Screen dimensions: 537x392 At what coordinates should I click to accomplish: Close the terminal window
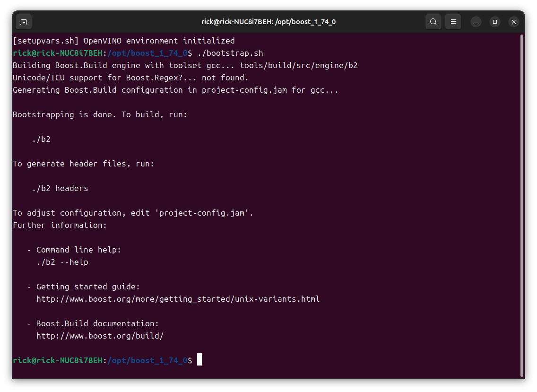(514, 22)
